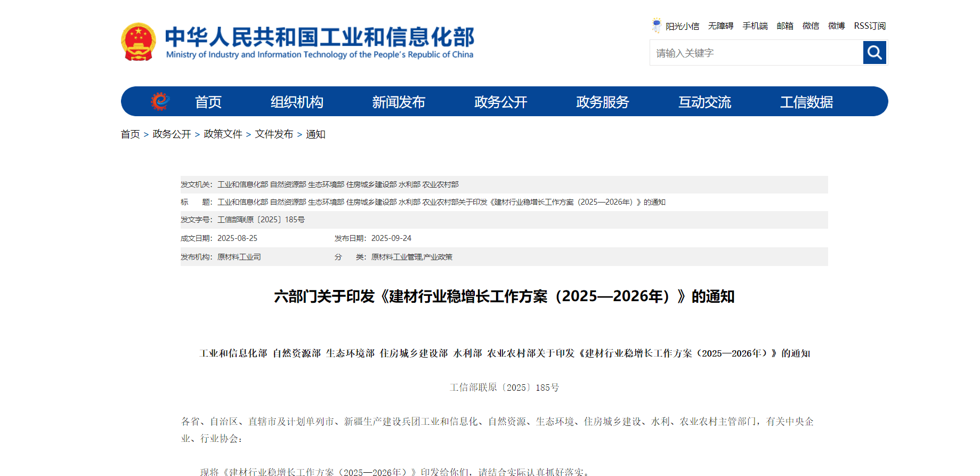Click the national emblem logo
This screenshot has width=980, height=476.
tap(139, 42)
